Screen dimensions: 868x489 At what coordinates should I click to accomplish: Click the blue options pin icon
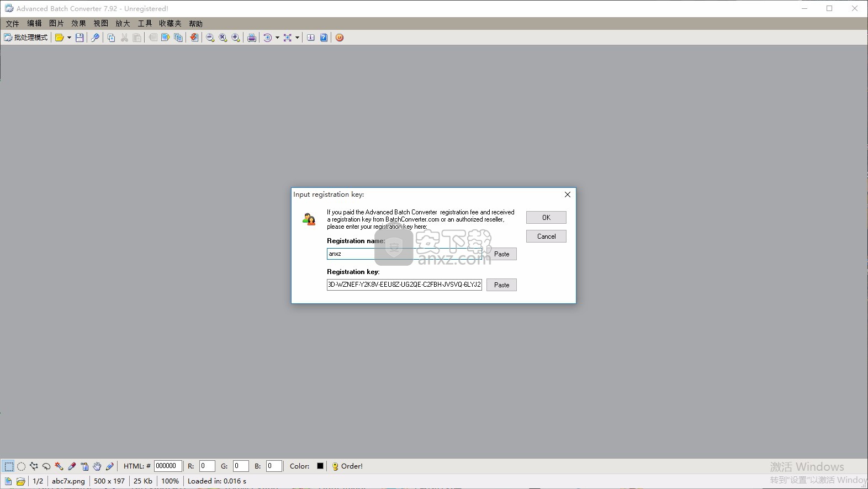point(95,38)
